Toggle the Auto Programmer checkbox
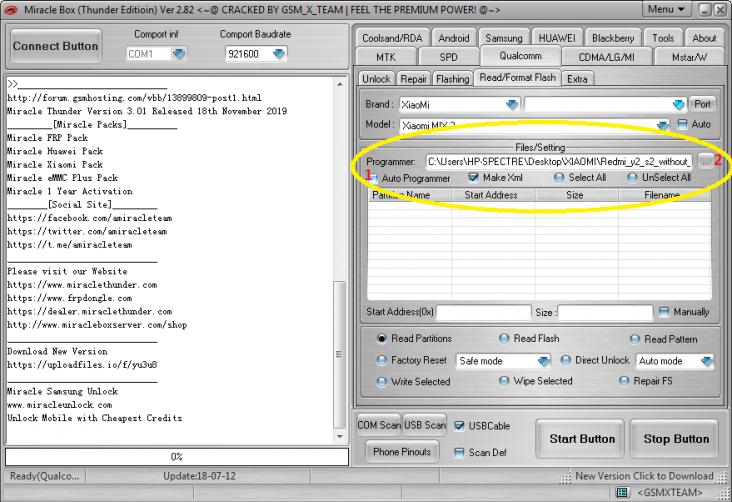Screen dimensions: 732x502 (x=374, y=178)
